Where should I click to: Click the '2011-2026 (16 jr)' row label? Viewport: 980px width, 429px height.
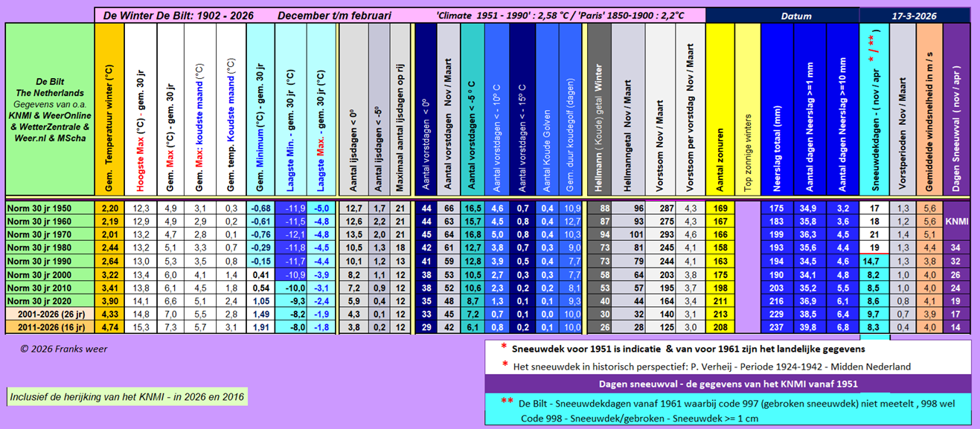pyautogui.click(x=49, y=326)
